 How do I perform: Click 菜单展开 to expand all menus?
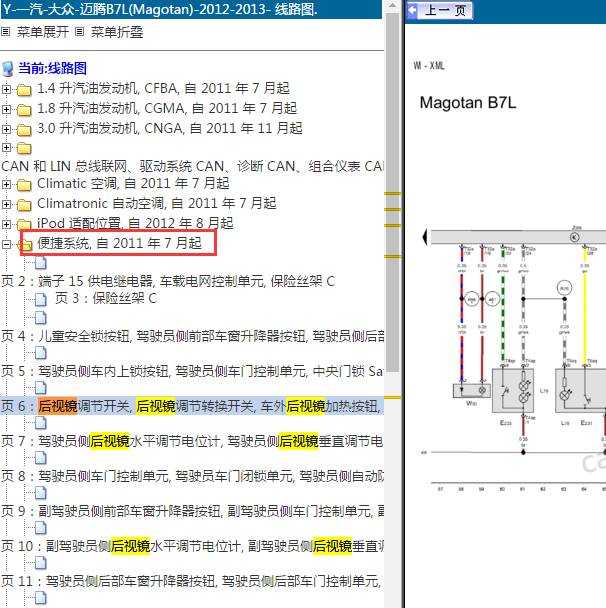pos(43,32)
